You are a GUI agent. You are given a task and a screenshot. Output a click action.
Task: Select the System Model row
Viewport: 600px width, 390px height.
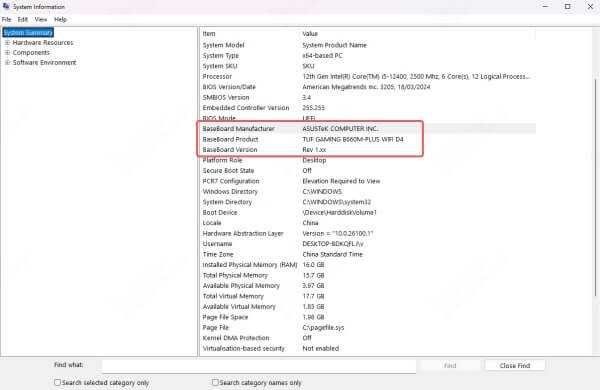[x=368, y=45]
